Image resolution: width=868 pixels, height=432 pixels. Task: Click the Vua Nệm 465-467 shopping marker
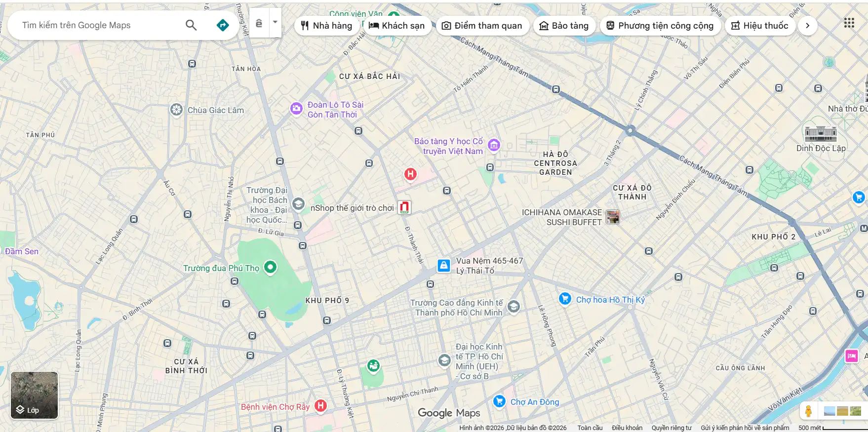pos(444,266)
